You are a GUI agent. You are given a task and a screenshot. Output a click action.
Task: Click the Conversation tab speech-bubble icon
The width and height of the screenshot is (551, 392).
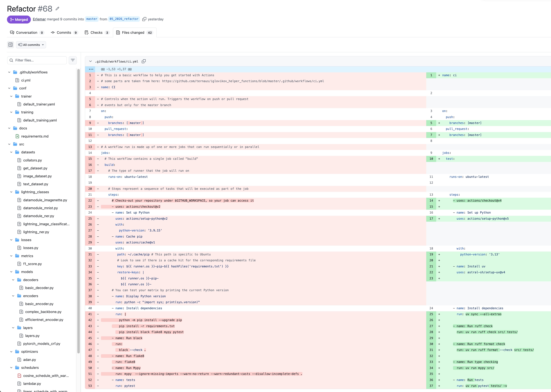[x=12, y=32]
